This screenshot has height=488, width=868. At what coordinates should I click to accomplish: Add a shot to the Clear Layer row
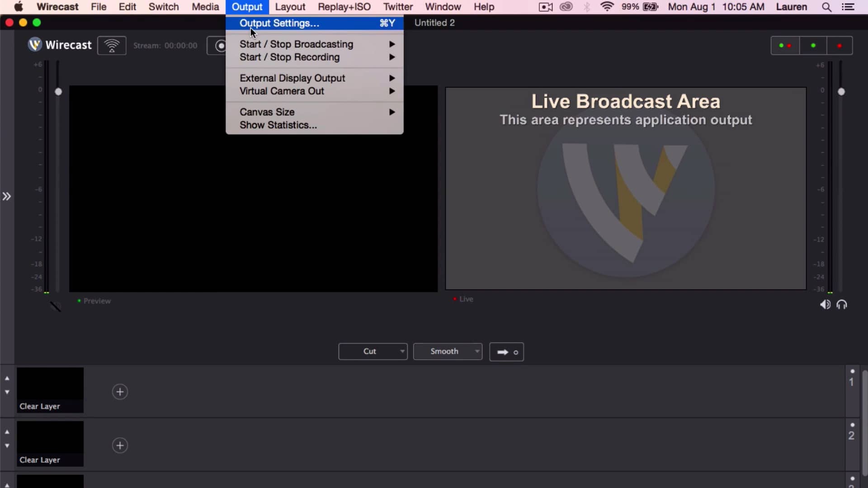click(x=120, y=391)
